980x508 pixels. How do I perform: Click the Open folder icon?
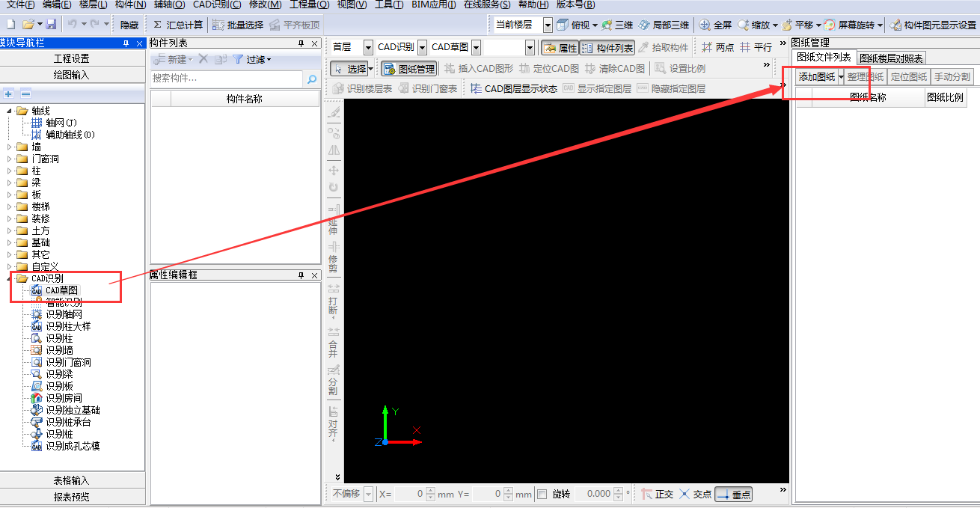point(28,25)
